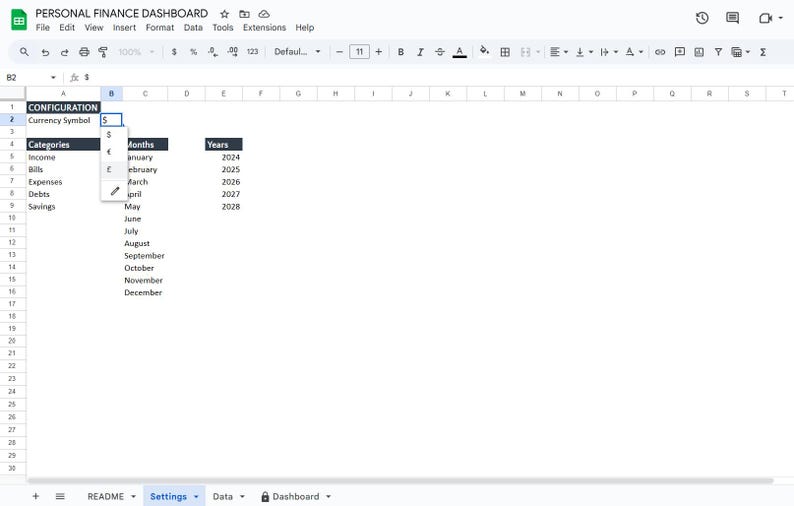Open the Format menu
This screenshot has width=794, height=506.
click(x=160, y=27)
